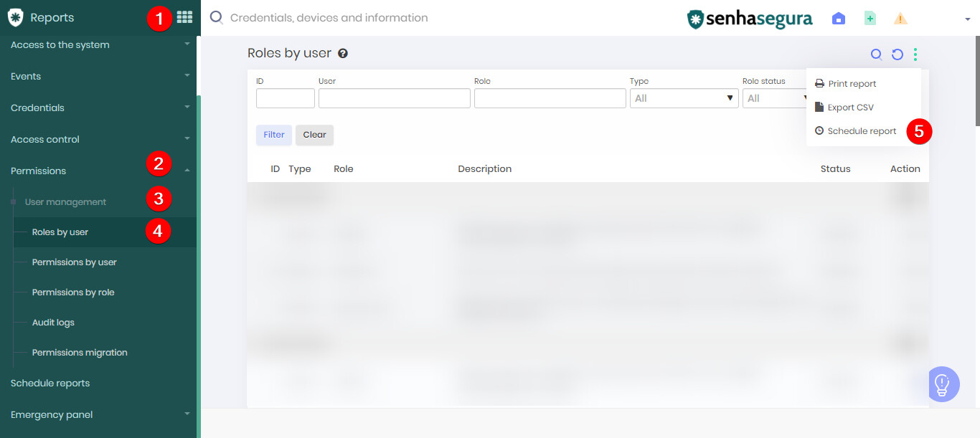The image size is (980, 438).
Task: Open the user dropdown arrow at top right
Action: tap(968, 20)
